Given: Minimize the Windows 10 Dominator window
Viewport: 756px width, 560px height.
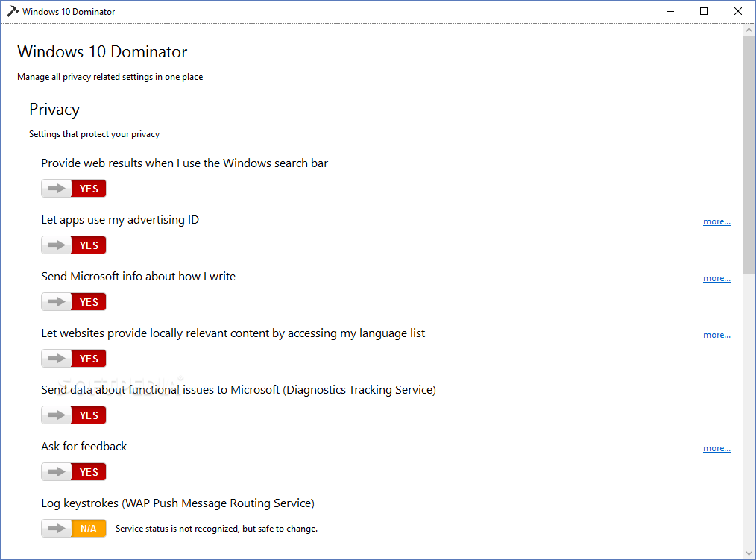Looking at the screenshot, I should point(670,11).
